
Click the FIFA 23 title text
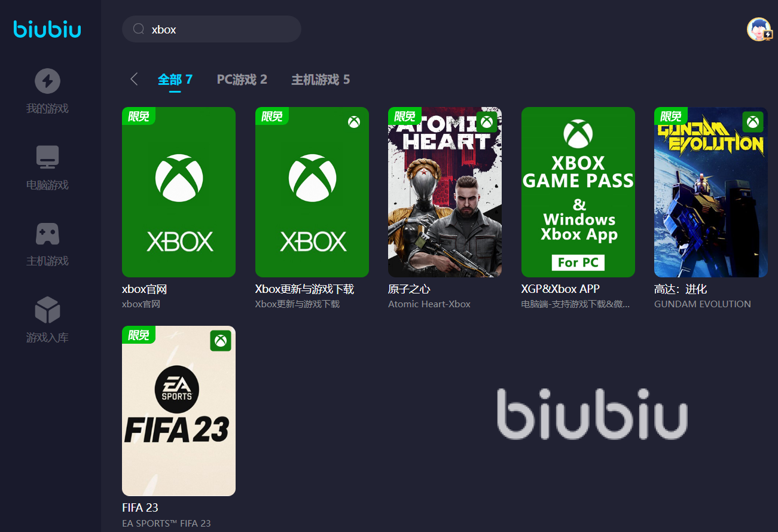[140, 508]
